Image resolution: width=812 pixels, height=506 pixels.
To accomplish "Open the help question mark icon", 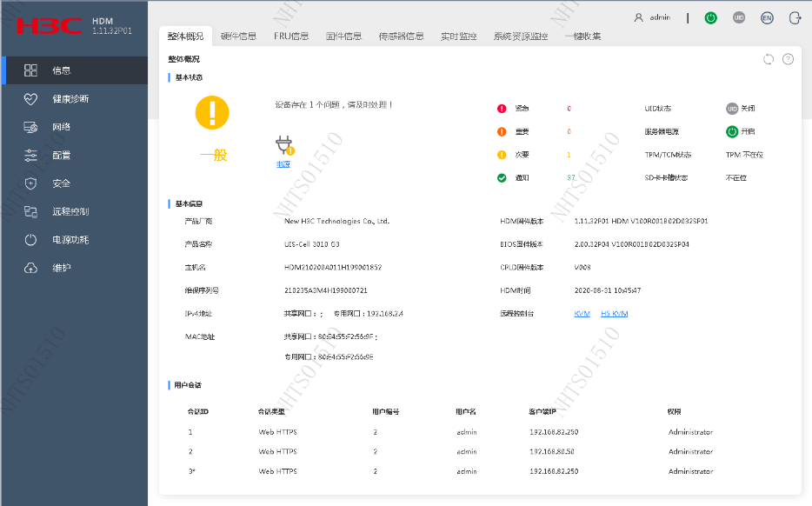I will (788, 59).
